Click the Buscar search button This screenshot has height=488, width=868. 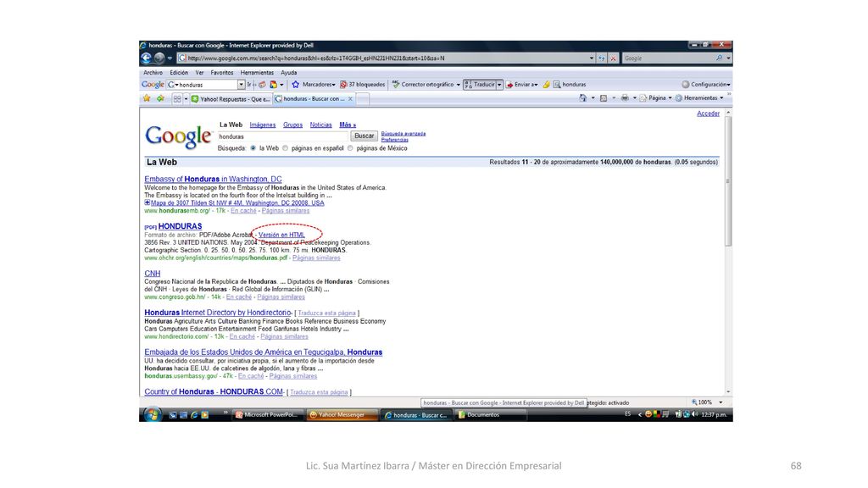point(364,136)
